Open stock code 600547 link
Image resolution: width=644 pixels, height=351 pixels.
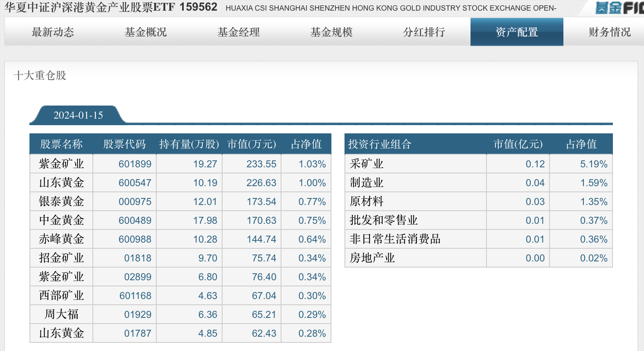coord(135,183)
